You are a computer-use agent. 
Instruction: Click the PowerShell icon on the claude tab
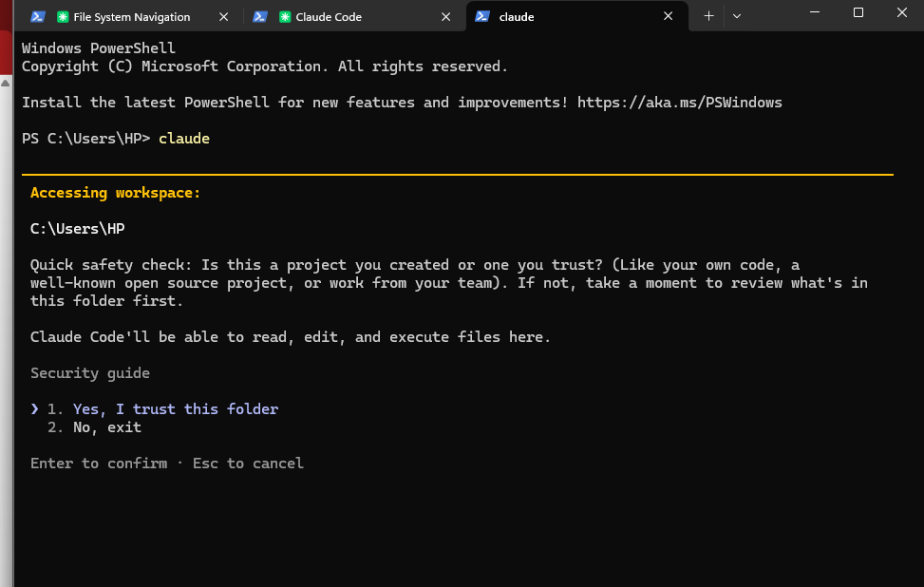pyautogui.click(x=483, y=16)
